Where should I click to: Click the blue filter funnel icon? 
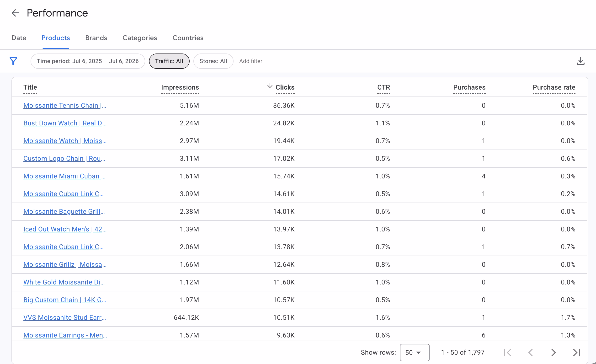point(13,61)
